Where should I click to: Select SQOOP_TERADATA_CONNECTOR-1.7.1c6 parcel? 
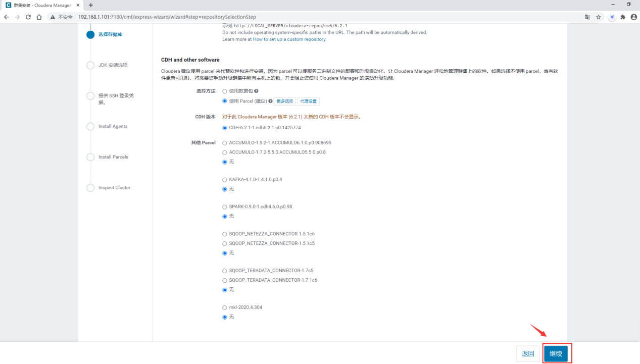point(225,280)
